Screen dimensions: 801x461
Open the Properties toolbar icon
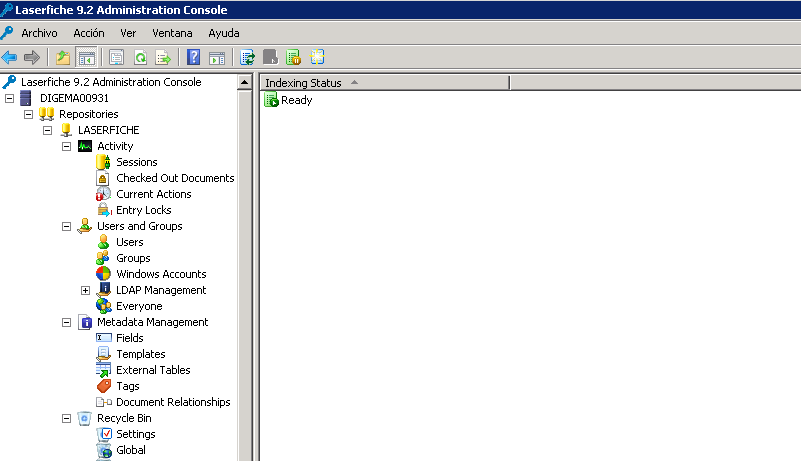[116, 57]
